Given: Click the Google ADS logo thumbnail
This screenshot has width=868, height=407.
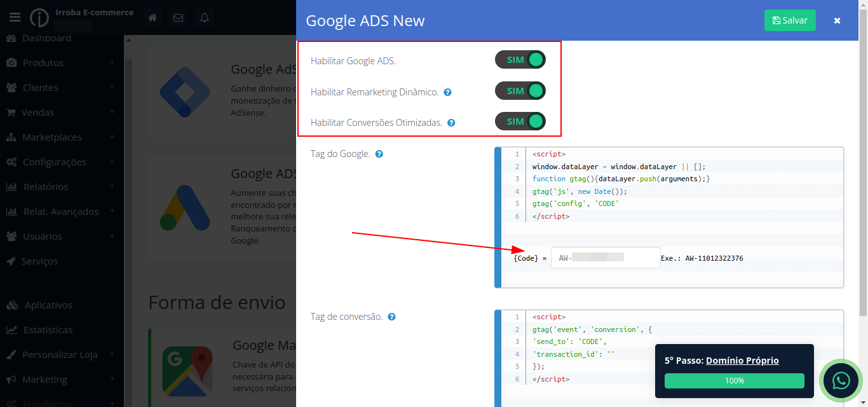Looking at the screenshot, I should (185, 208).
